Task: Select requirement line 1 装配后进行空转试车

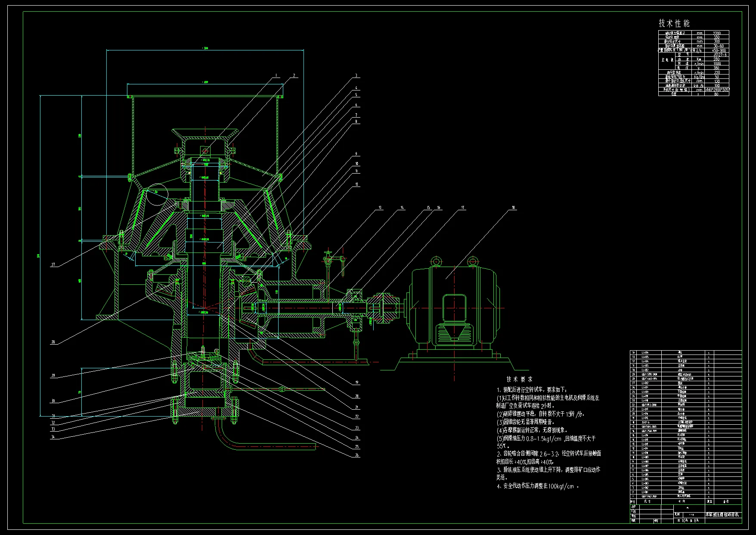Action: pyautogui.click(x=532, y=389)
